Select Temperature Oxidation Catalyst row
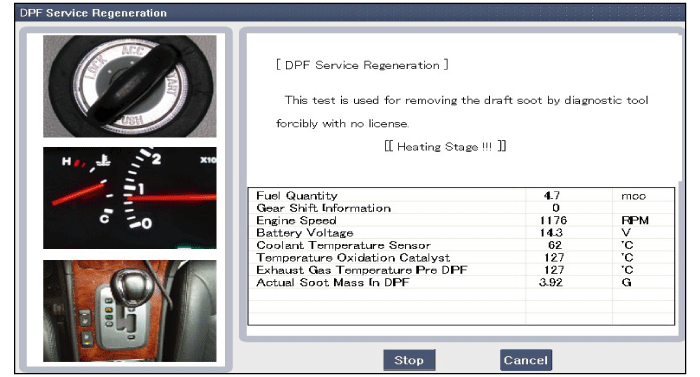The image size is (700, 377). [461, 258]
